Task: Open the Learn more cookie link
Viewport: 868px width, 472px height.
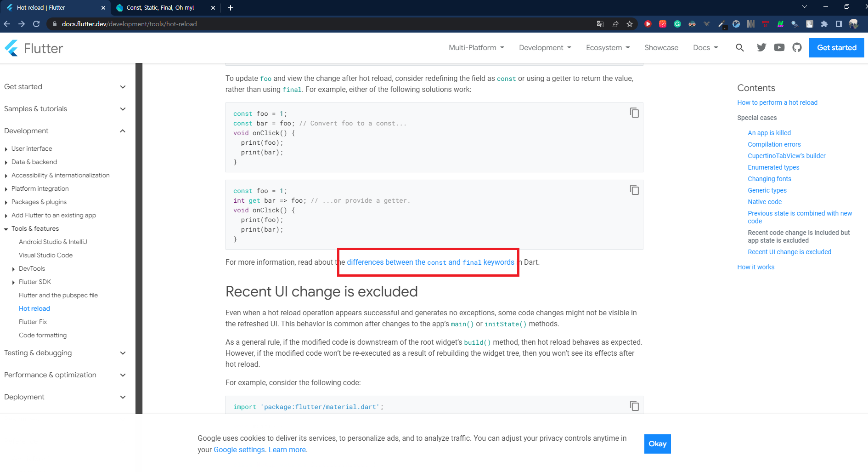Action: coord(287,450)
